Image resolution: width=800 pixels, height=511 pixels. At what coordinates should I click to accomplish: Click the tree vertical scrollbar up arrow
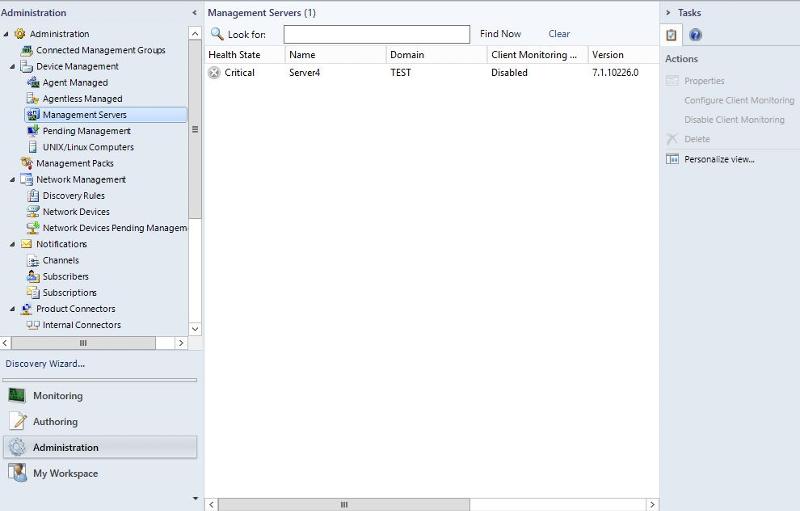pyautogui.click(x=195, y=34)
